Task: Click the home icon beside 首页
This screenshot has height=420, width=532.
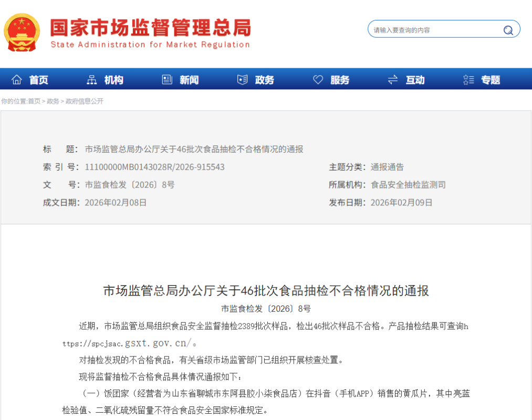Action: coord(17,80)
